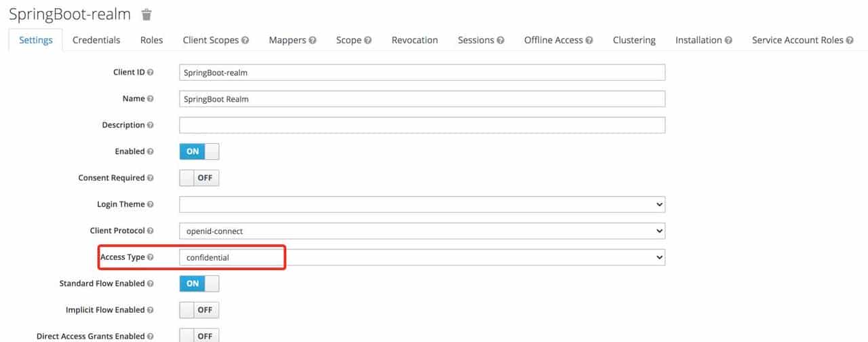This screenshot has height=342, width=868.
Task: Click the SpringBoot-realm page heading
Action: click(70, 14)
